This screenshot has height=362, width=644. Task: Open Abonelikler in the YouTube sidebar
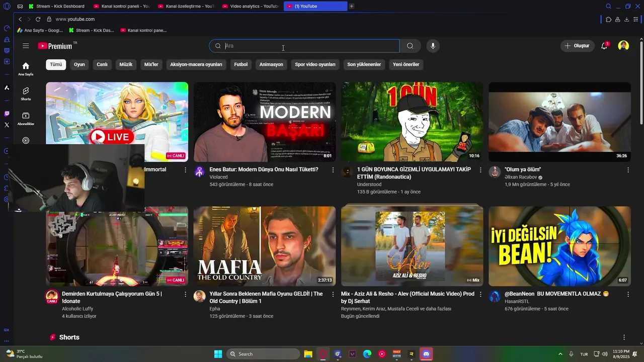coord(26,119)
